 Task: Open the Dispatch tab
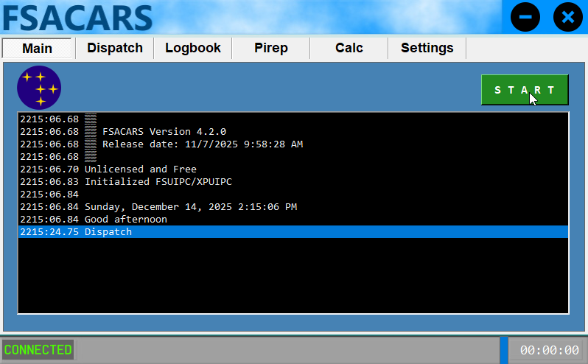point(115,49)
